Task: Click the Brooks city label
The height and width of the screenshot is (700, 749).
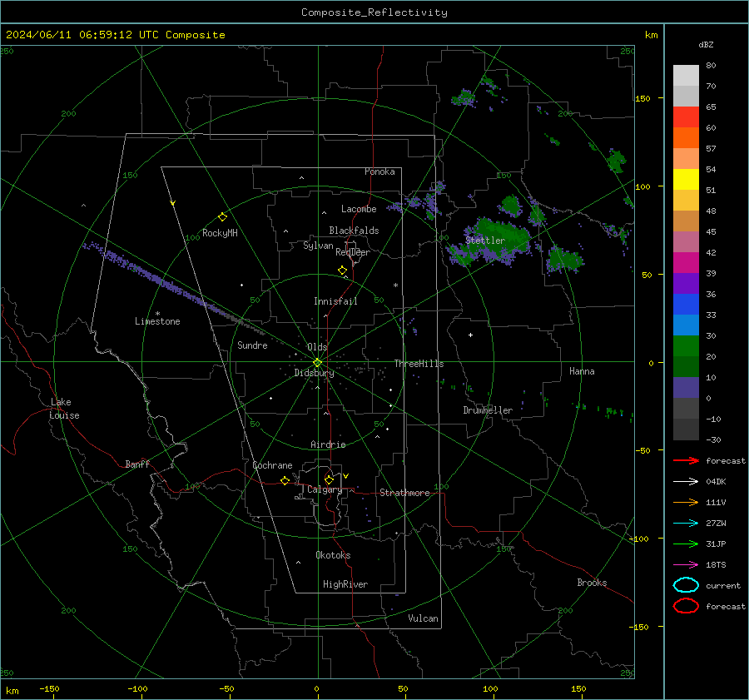Action: tap(592, 583)
